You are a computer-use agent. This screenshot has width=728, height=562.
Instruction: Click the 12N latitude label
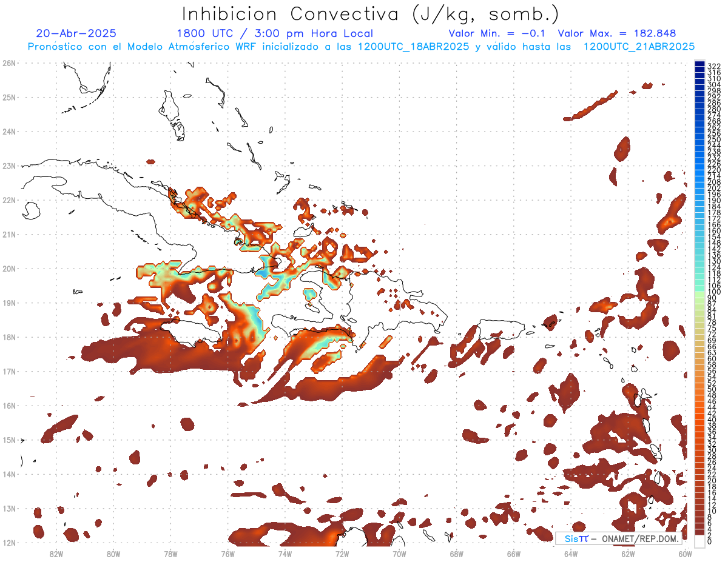[9, 543]
